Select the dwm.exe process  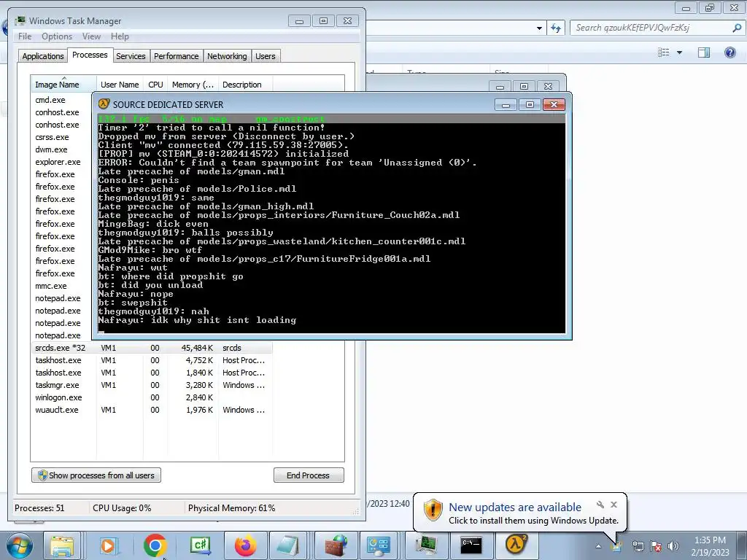tap(51, 149)
